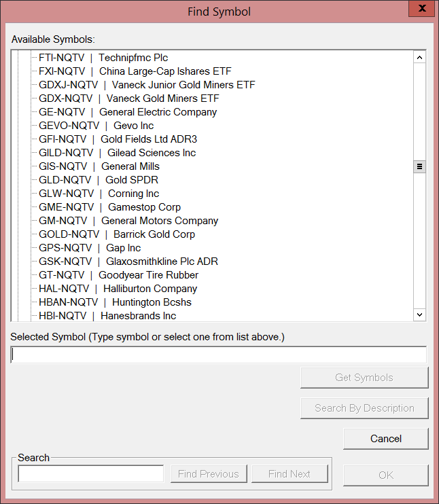Pick HAL-NQTV Halliburton Company
The width and height of the screenshot is (439, 504).
pyautogui.click(x=118, y=288)
